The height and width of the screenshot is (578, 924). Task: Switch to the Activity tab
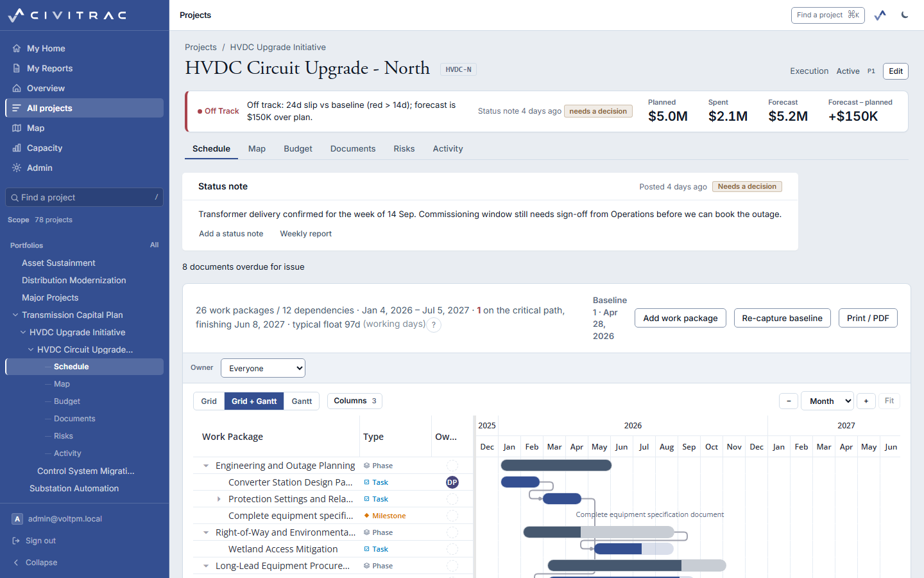(x=448, y=148)
